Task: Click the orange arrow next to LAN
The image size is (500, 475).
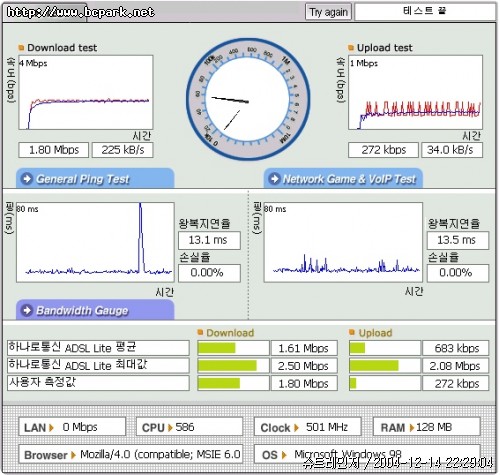Action: click(x=51, y=427)
